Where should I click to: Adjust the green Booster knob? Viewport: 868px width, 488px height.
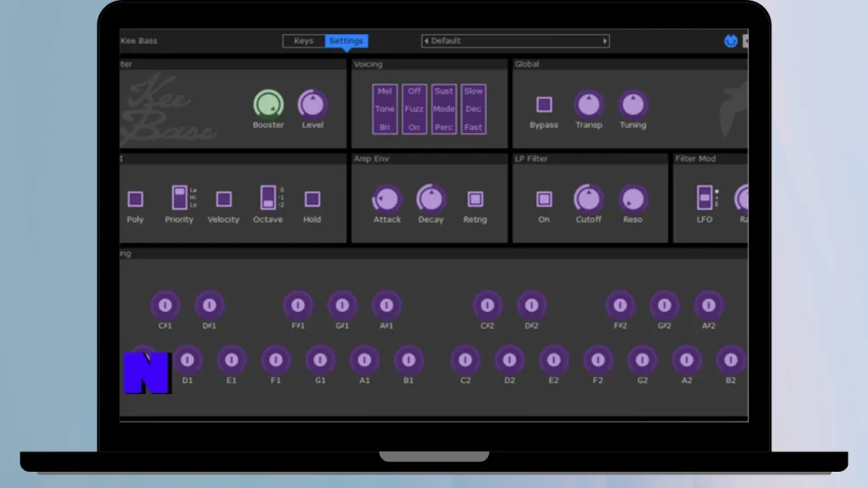(x=269, y=104)
